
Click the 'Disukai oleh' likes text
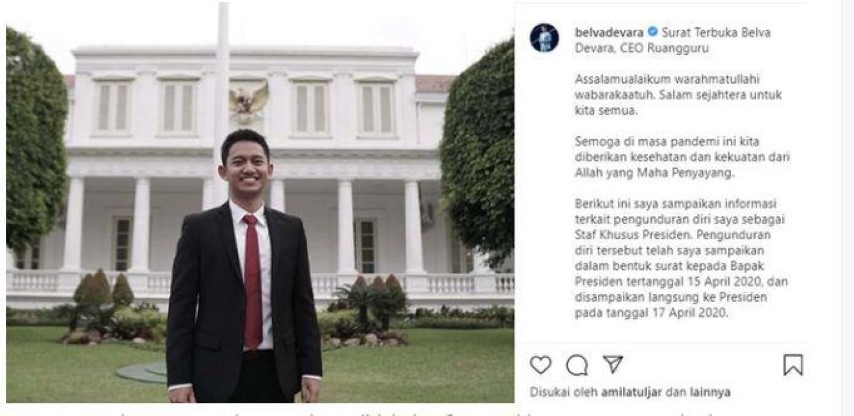tap(563, 392)
